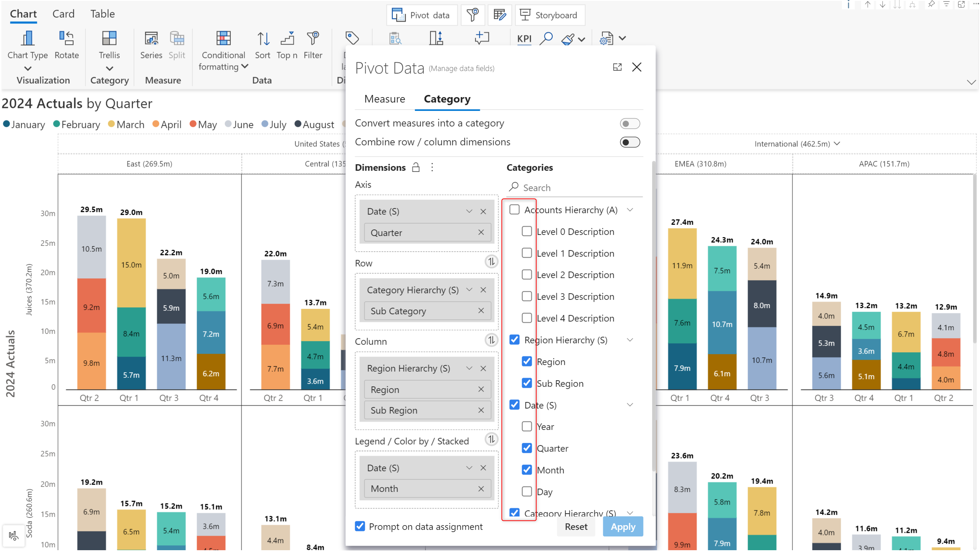
Task: Collapse Region Hierarchy (S) category chevron
Action: [630, 340]
